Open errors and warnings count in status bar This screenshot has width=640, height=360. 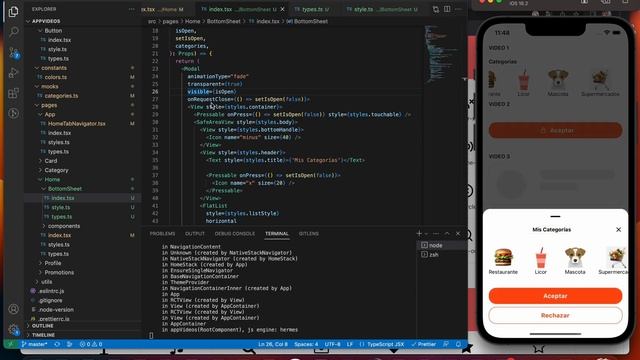(x=91, y=344)
